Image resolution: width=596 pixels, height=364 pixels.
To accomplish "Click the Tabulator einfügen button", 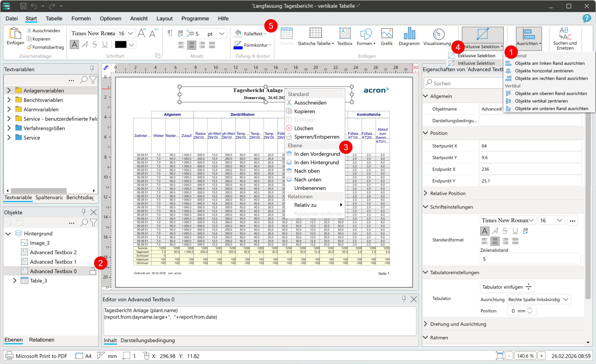I will pyautogui.click(x=507, y=287).
